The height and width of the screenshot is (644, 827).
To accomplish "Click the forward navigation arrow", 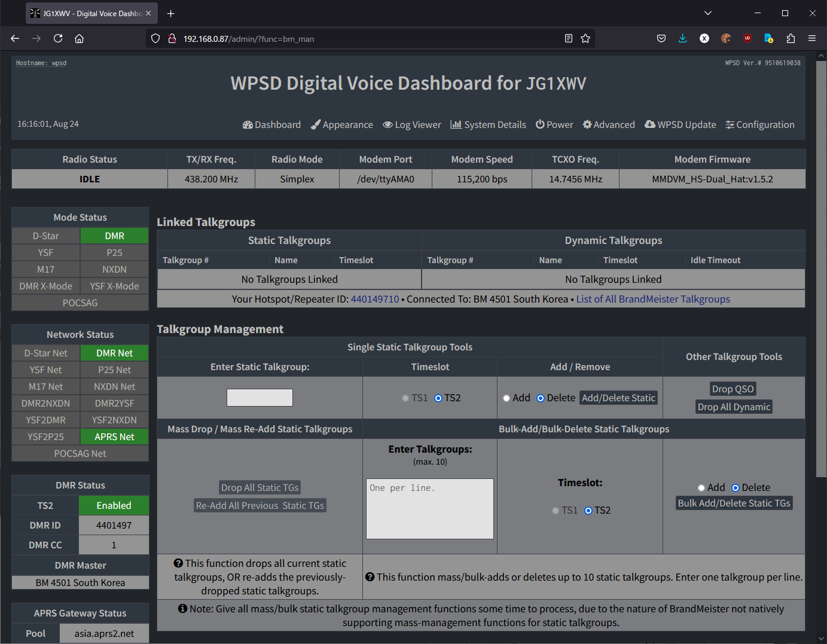I will click(36, 38).
